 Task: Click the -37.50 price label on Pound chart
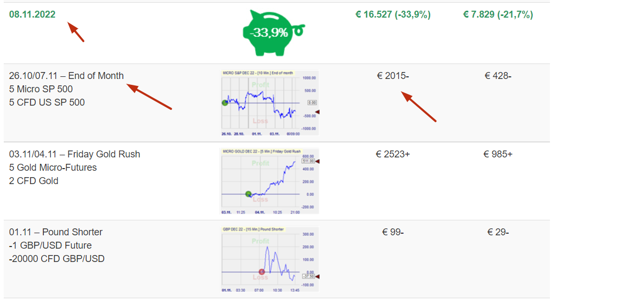coord(308,276)
